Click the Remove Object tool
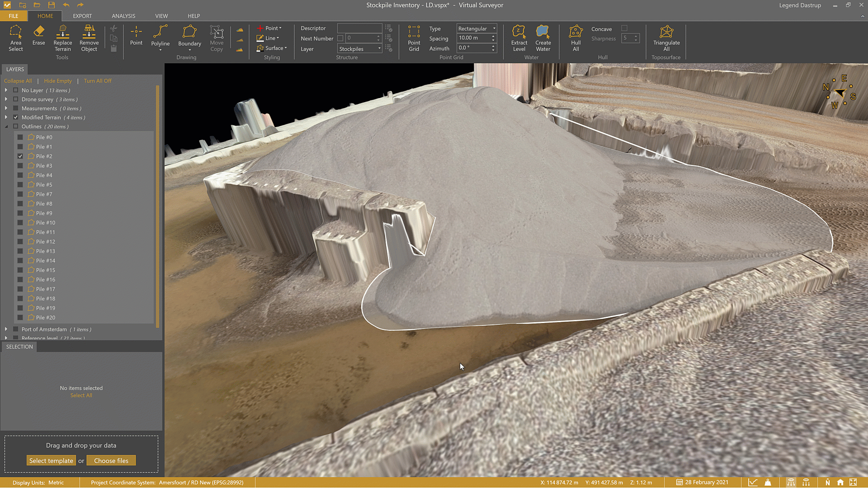The width and height of the screenshot is (868, 488). tap(89, 38)
